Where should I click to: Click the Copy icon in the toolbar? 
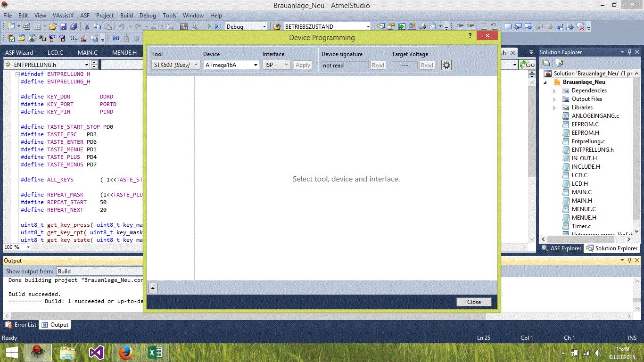point(99,26)
